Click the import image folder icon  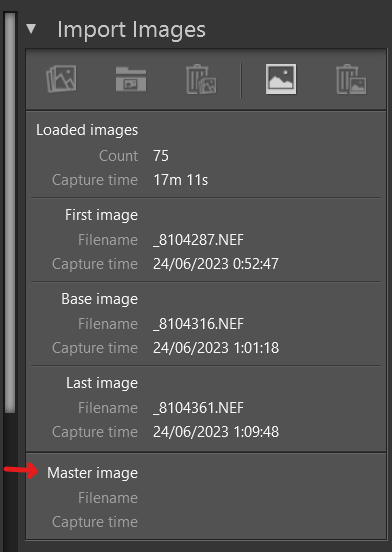tap(131, 79)
